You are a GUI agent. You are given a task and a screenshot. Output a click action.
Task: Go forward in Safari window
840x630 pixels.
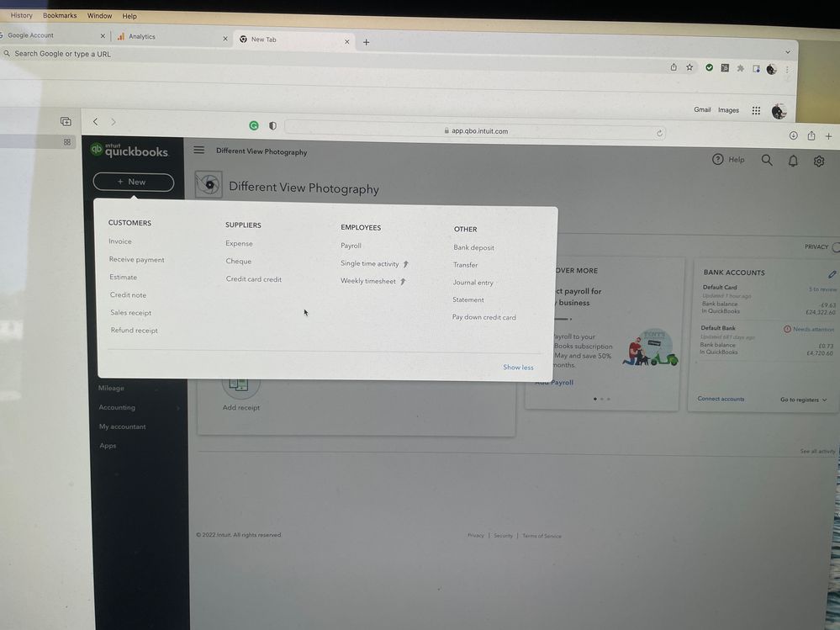(113, 122)
